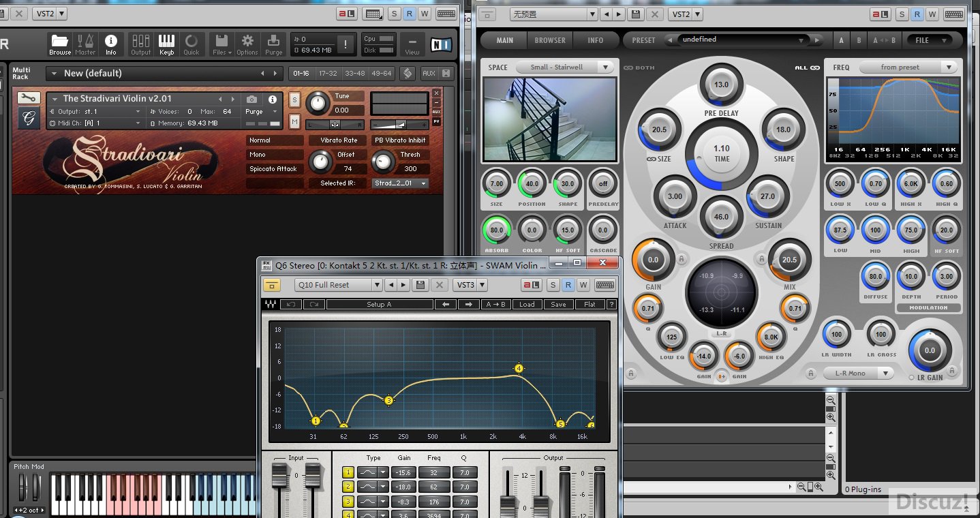Open Kontakt Options gear

click(x=247, y=45)
